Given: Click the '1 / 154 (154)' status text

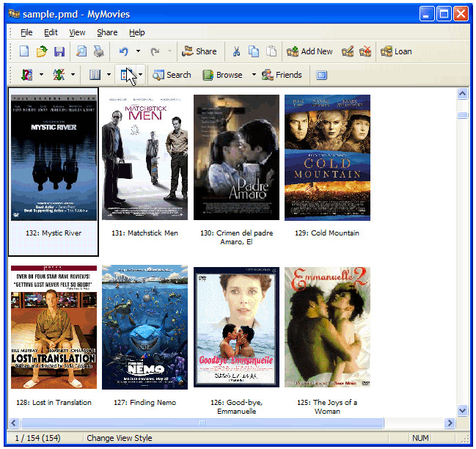Looking at the screenshot, I should point(37,438).
